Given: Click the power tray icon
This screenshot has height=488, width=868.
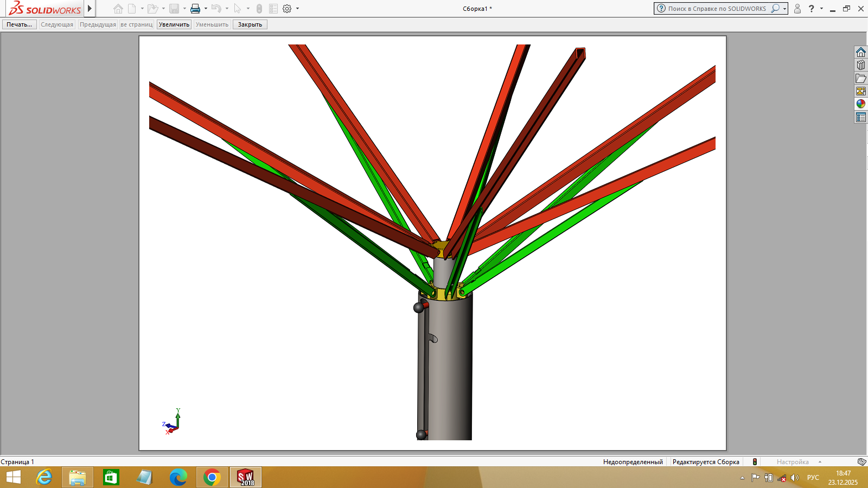Looking at the screenshot, I should tap(769, 478).
